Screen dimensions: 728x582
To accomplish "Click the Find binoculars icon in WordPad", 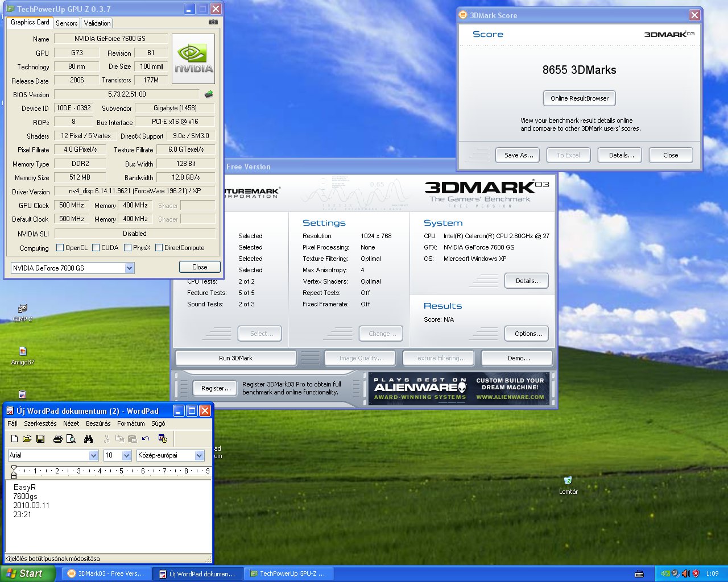I will tap(88, 439).
